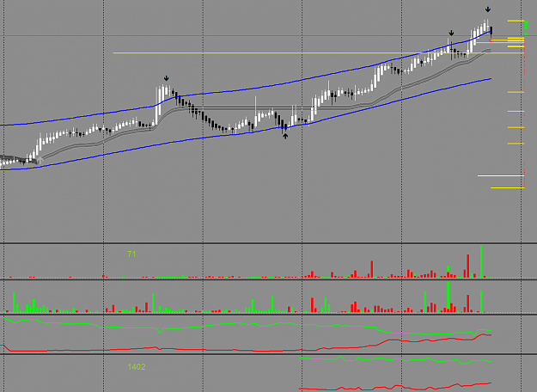Select the red line in the bottom indicator panel

(394, 387)
